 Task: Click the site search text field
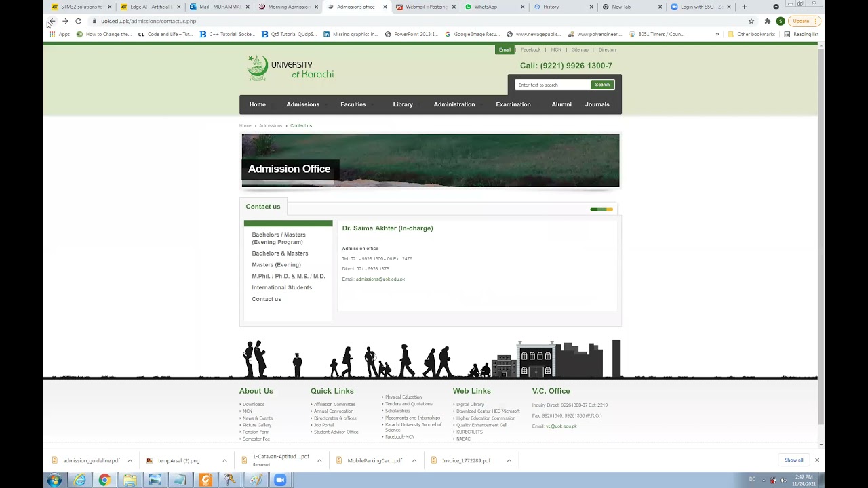pyautogui.click(x=553, y=85)
